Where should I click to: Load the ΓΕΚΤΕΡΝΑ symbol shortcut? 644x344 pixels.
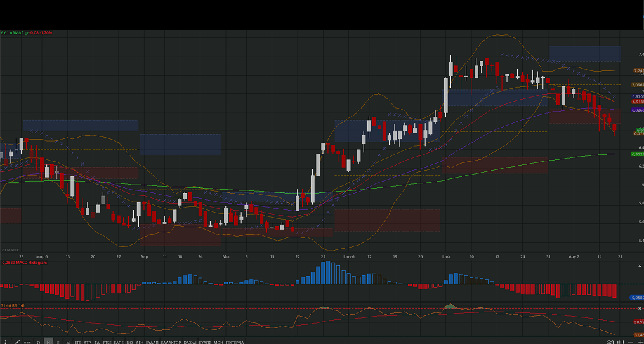pyautogui.click(x=235, y=342)
